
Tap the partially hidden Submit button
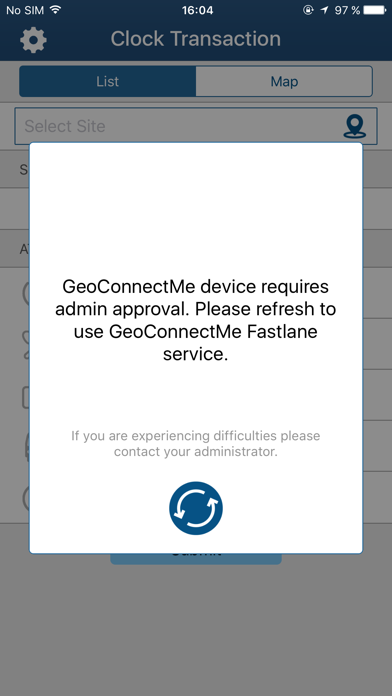coord(196,559)
